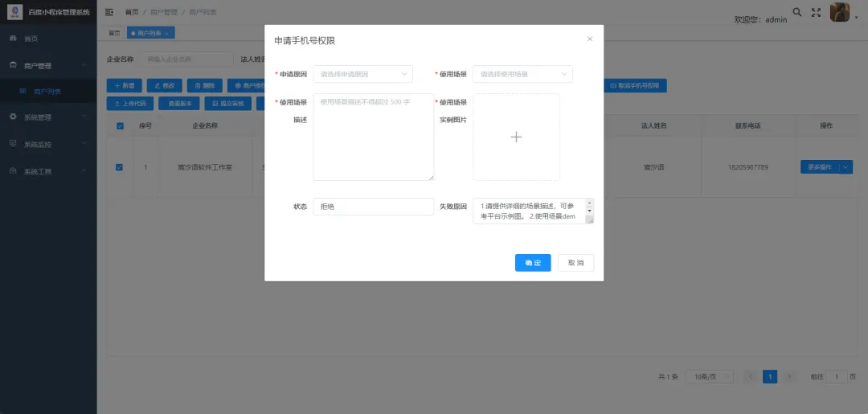Click the 商户管理 icon in sidebar
868x414 pixels.
tap(14, 65)
